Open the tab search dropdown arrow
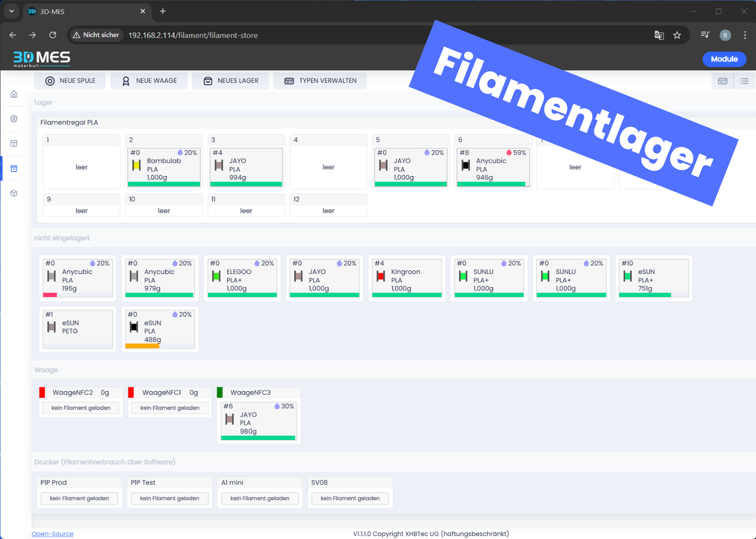This screenshot has width=756, height=539. 12,11
